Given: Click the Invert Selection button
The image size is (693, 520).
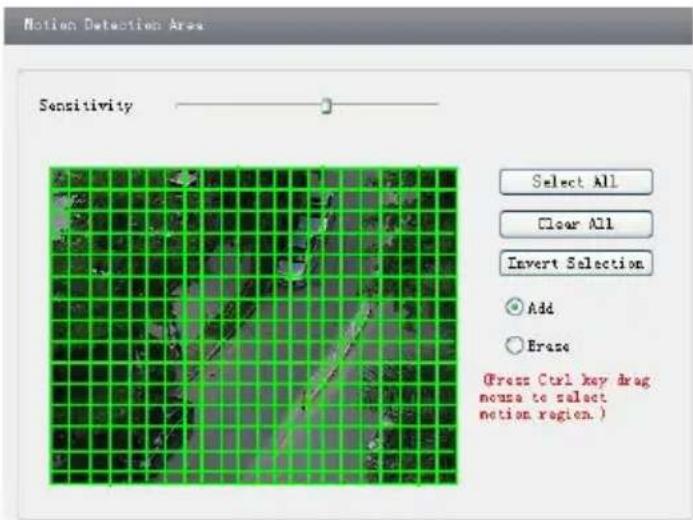Looking at the screenshot, I should (576, 263).
